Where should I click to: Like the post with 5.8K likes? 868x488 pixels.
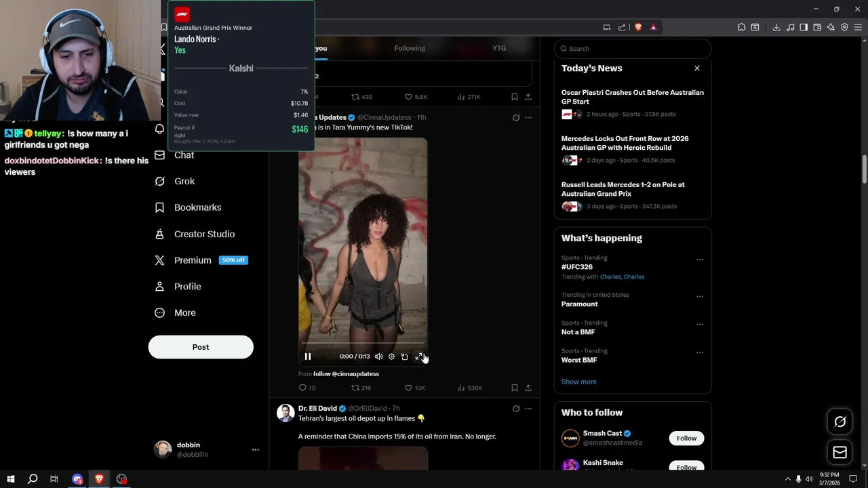tap(416, 97)
